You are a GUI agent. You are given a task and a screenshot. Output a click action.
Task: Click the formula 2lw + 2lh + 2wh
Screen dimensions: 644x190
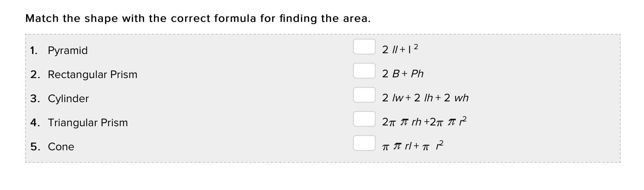[425, 98]
